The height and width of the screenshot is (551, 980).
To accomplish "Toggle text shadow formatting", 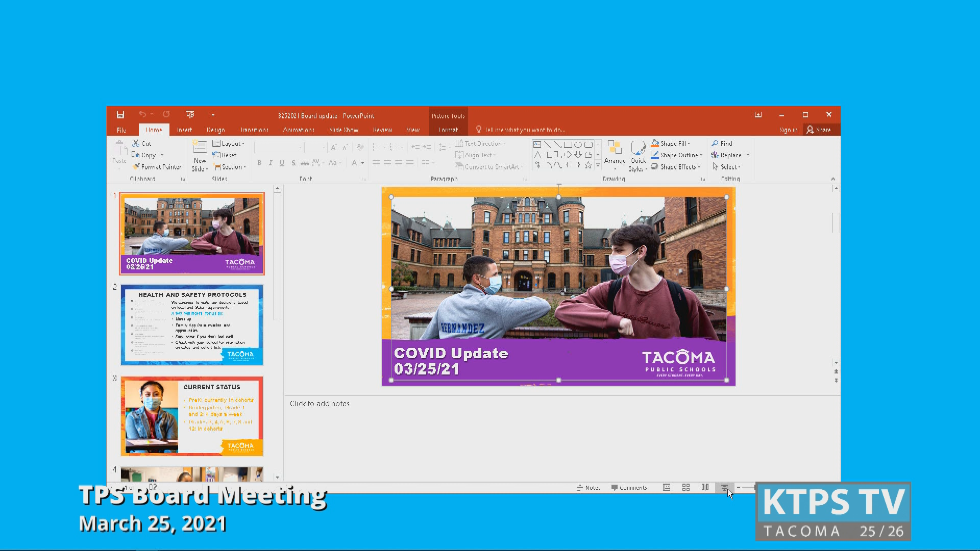I will 293,163.
